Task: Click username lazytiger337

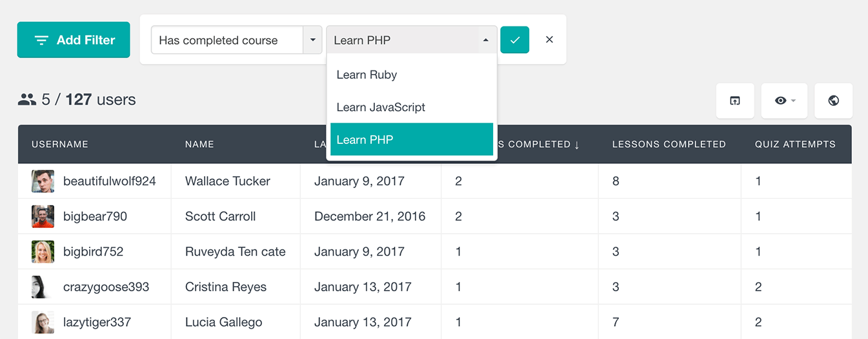Action: coord(97,322)
